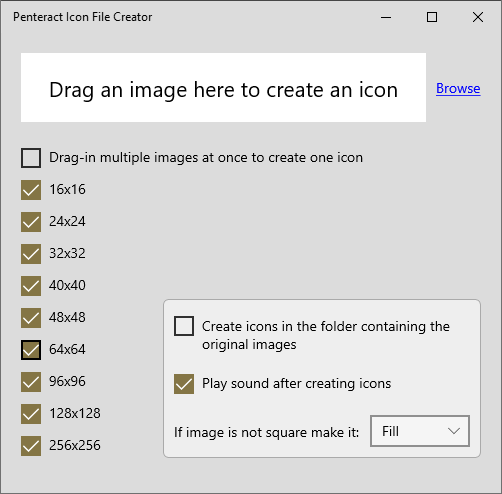Expand the dropdown using its chevron arrow
This screenshot has height=494, width=502.
pos(454,431)
